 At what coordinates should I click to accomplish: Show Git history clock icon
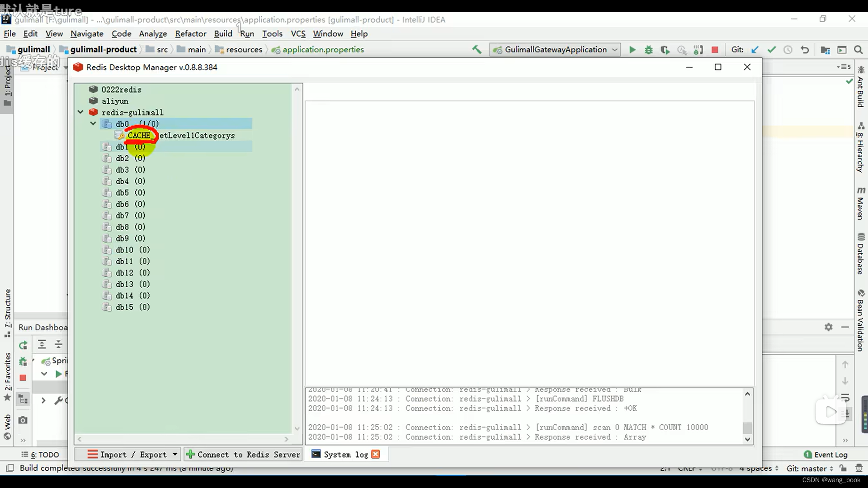788,50
